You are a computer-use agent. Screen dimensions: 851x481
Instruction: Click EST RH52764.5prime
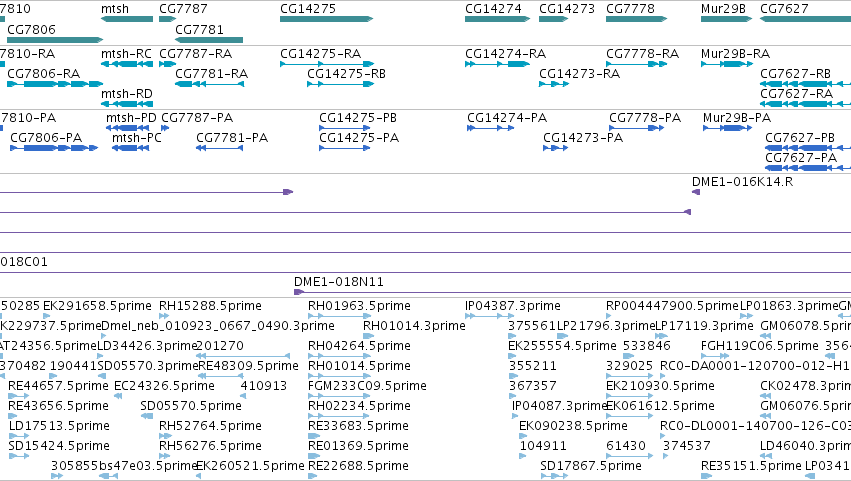click(x=164, y=436)
